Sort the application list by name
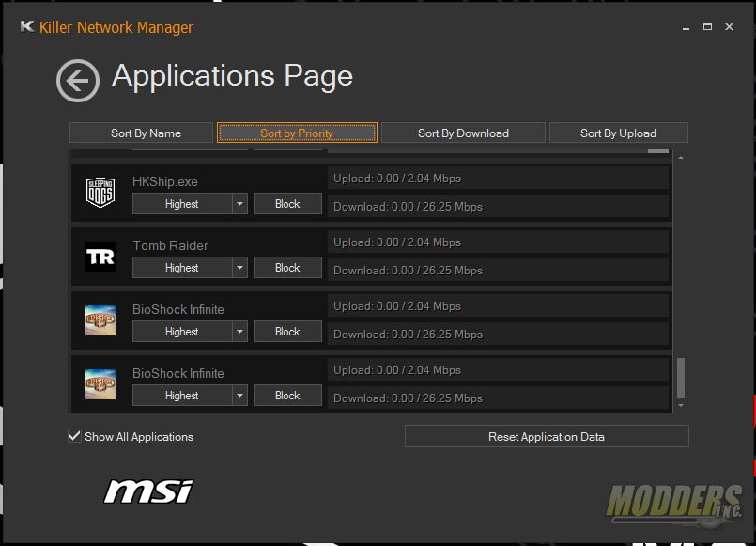The width and height of the screenshot is (756, 546). (x=141, y=133)
